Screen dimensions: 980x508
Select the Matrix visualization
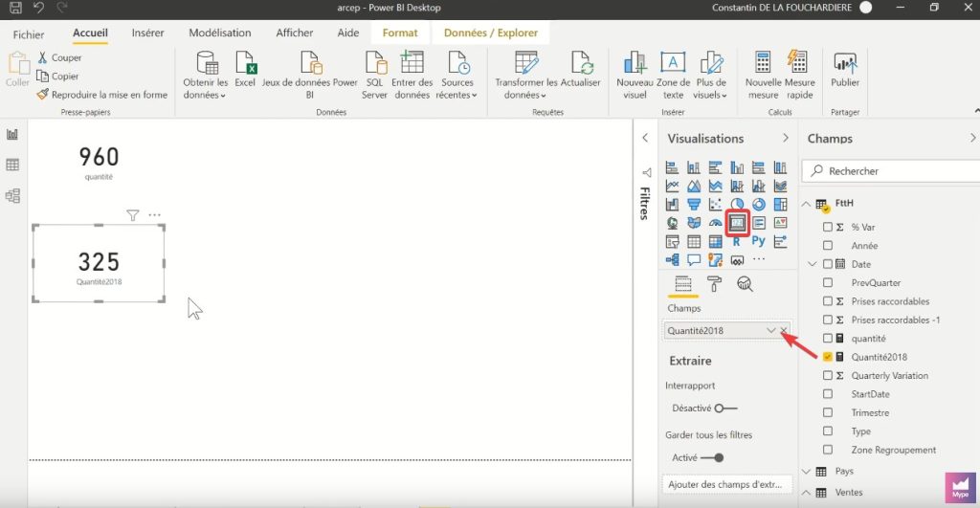coord(716,242)
